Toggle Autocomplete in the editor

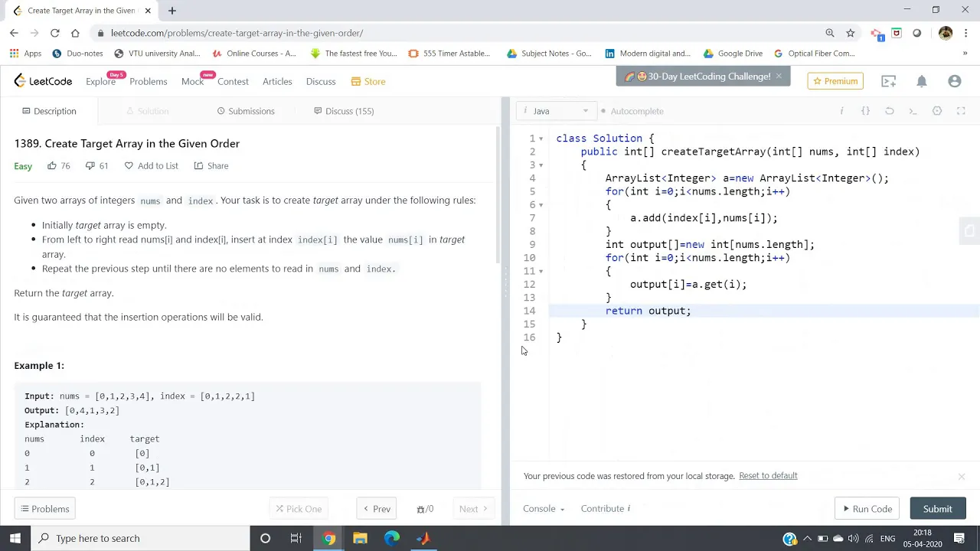click(x=632, y=111)
